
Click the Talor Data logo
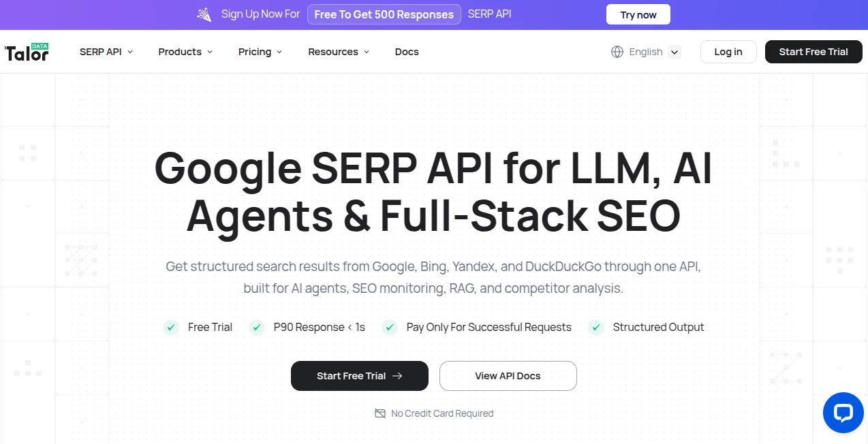coord(27,52)
